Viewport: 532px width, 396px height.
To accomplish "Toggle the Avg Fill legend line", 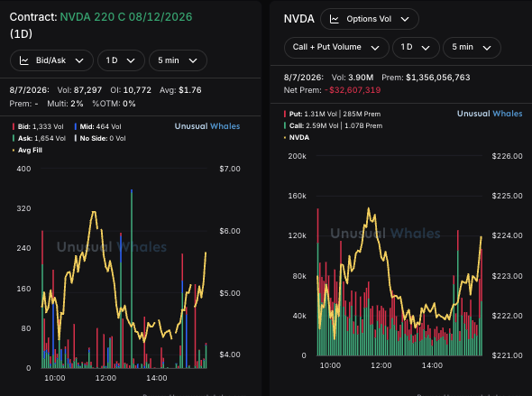I will click(27, 151).
